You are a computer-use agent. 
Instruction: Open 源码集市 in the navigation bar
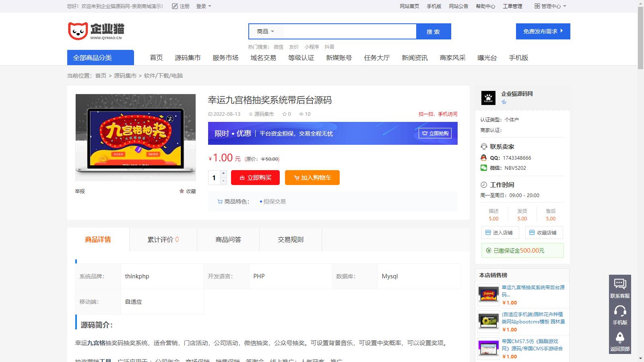[x=188, y=58]
